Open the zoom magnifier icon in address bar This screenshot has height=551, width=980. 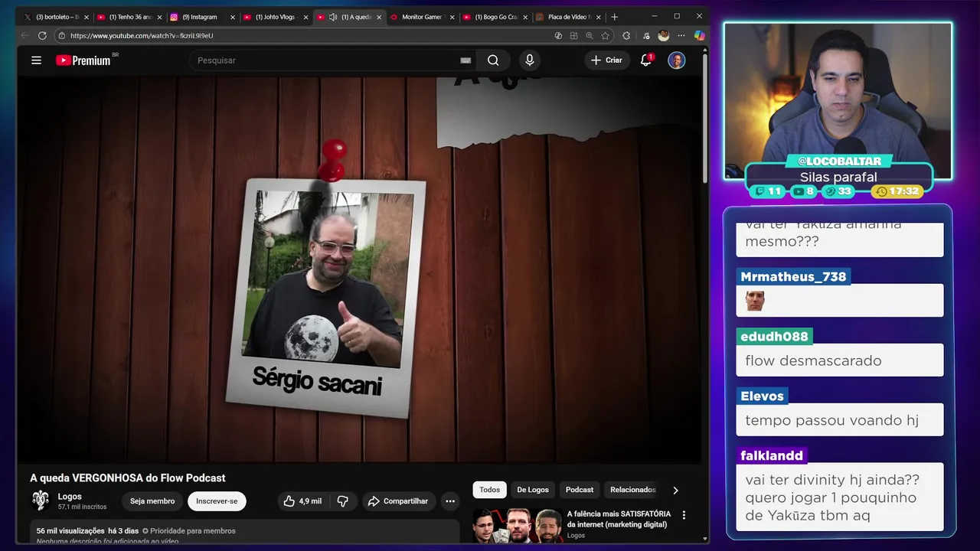coord(589,35)
